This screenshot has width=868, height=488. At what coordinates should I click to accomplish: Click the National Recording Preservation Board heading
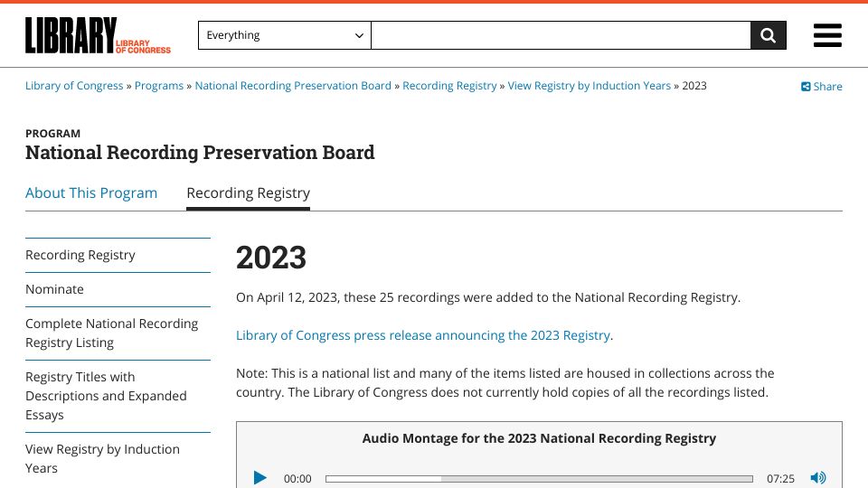click(200, 152)
